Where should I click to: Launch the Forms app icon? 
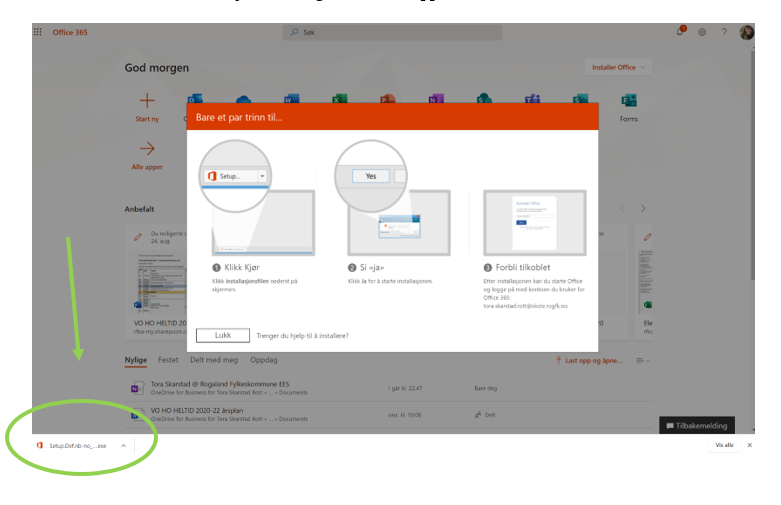(629, 101)
